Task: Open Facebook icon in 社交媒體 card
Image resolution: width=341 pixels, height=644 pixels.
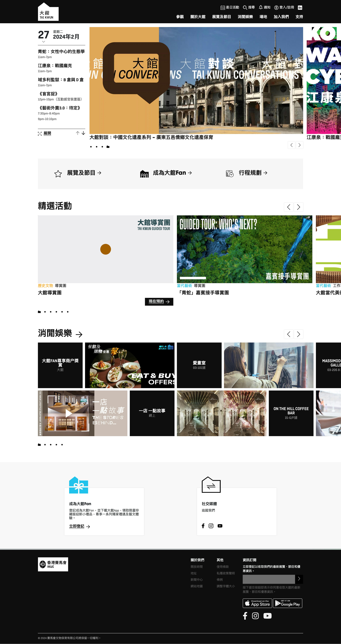Action: 203,526
